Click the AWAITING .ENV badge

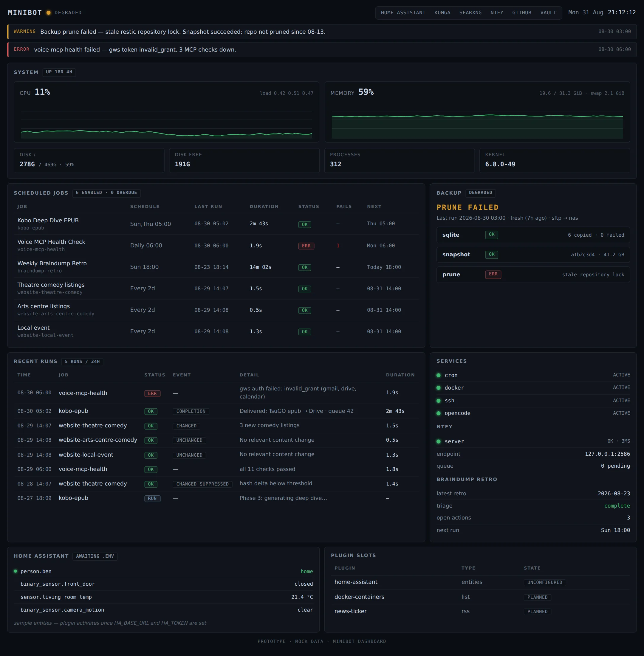(x=95, y=556)
